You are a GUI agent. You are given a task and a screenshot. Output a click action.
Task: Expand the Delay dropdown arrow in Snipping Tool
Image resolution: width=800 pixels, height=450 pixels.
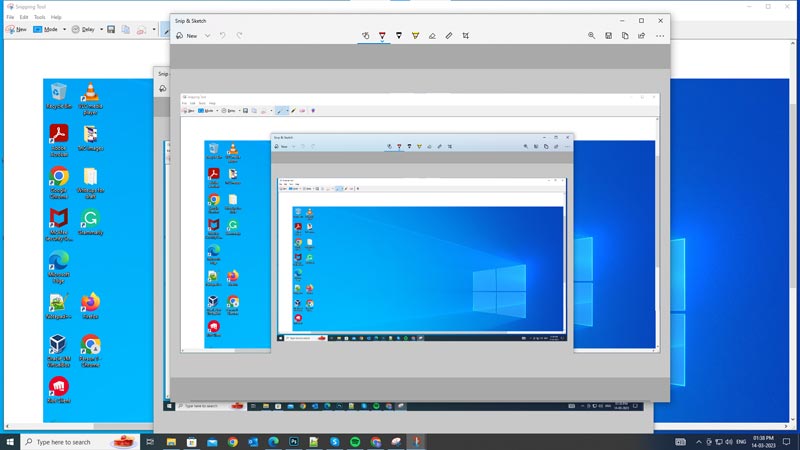[102, 30]
